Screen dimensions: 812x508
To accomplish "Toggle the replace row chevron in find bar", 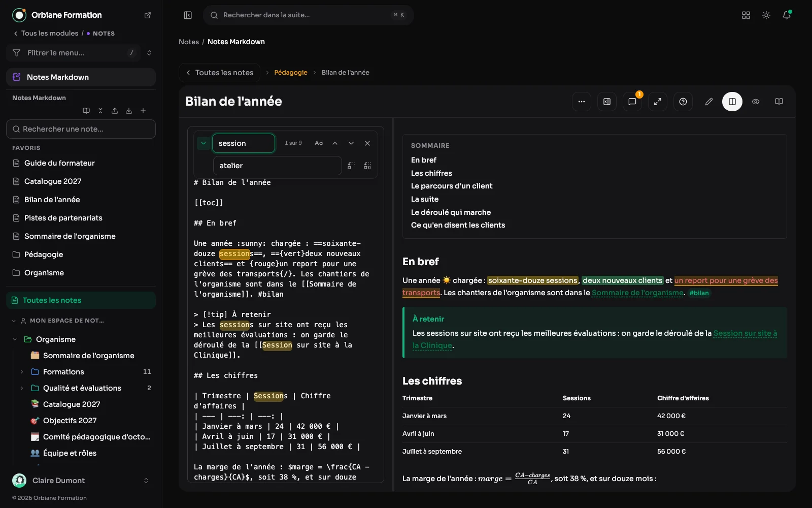I will coord(204,143).
